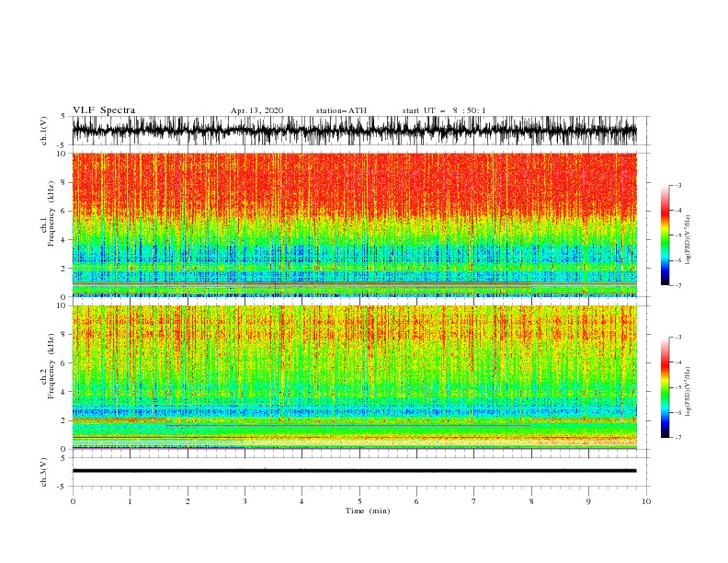The height and width of the screenshot is (563, 728).
Task: Click the ch.1 spectrogram color bar
Action: point(665,235)
